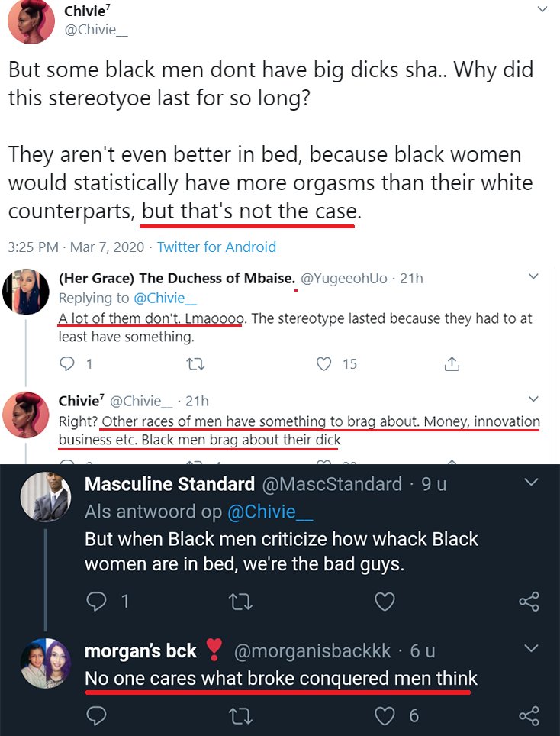Image resolution: width=560 pixels, height=736 pixels.
Task: Share morgan's bck tweet
Action: point(528,716)
